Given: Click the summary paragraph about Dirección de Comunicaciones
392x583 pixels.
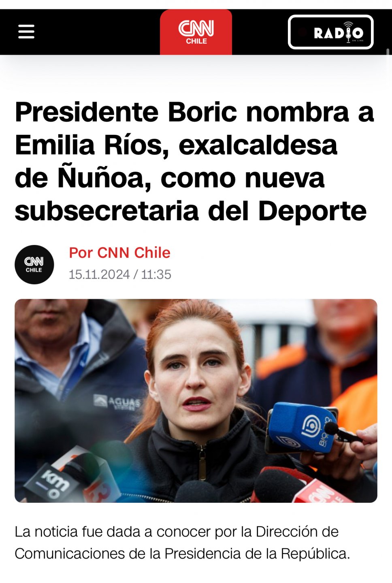Looking at the screenshot, I should 182,543.
